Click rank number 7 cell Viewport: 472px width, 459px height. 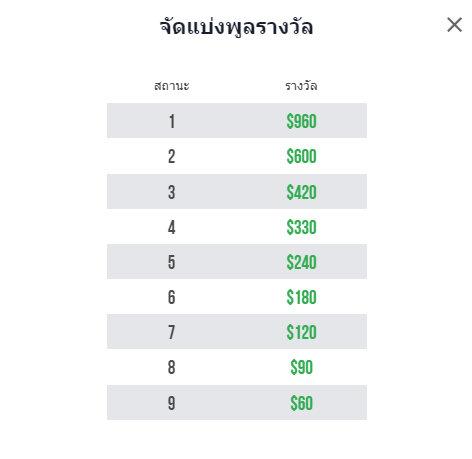(171, 332)
